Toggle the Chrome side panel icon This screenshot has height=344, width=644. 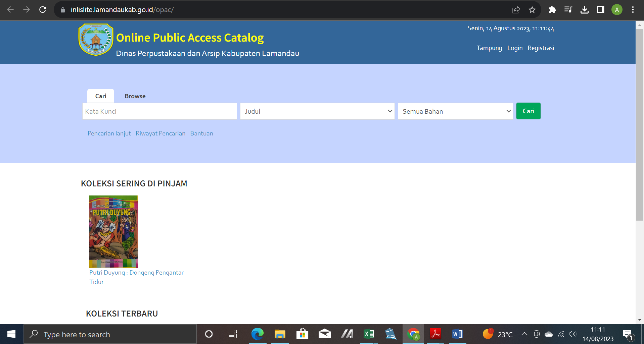pyautogui.click(x=601, y=10)
